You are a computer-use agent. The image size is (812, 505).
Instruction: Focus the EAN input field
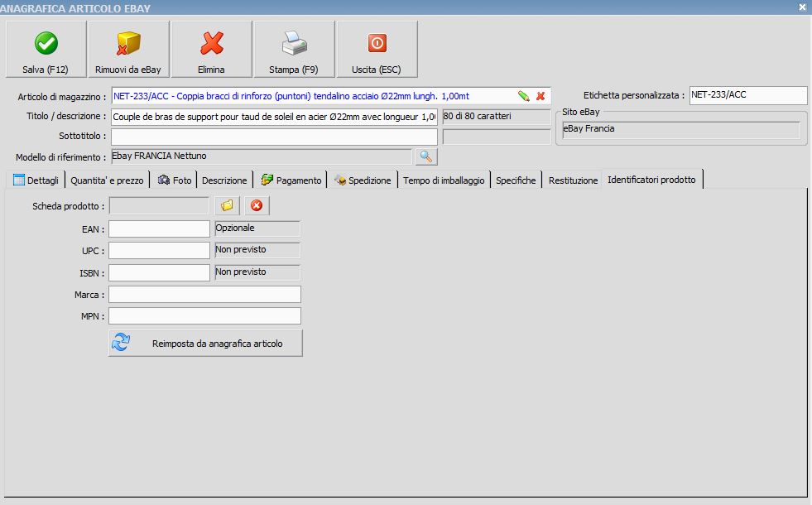coord(159,229)
